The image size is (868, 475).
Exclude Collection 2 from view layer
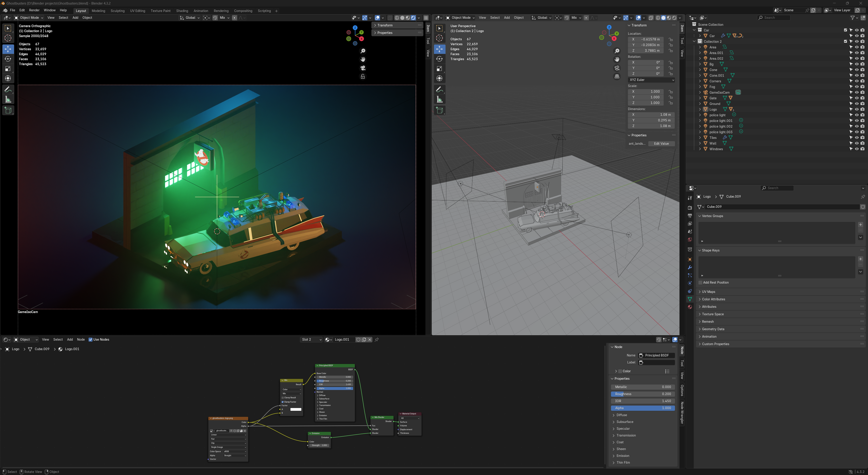tap(845, 41)
